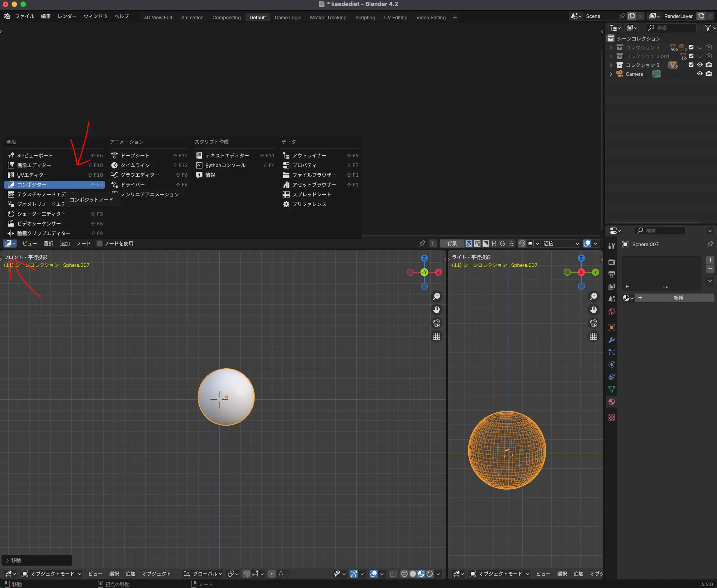The height and width of the screenshot is (588, 717).
Task: Select the Info editor entry
Action: (235, 175)
